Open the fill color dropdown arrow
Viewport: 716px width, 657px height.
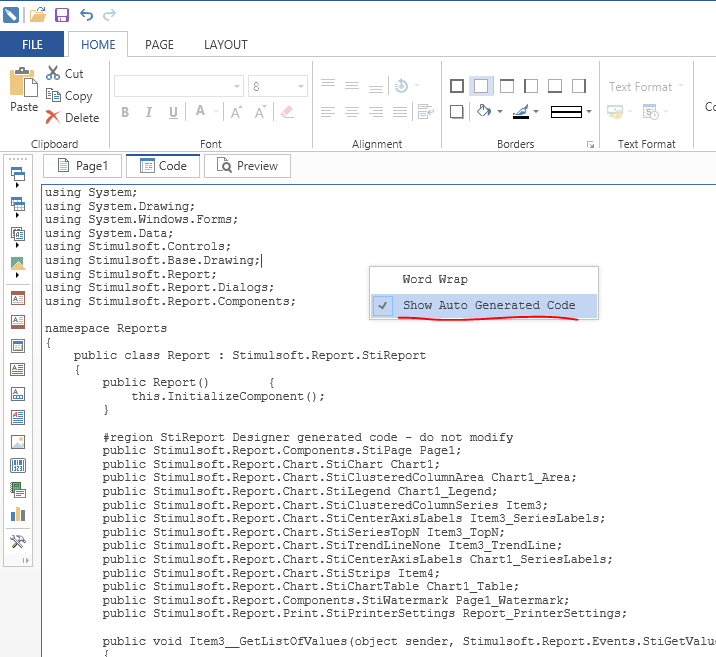pos(500,111)
